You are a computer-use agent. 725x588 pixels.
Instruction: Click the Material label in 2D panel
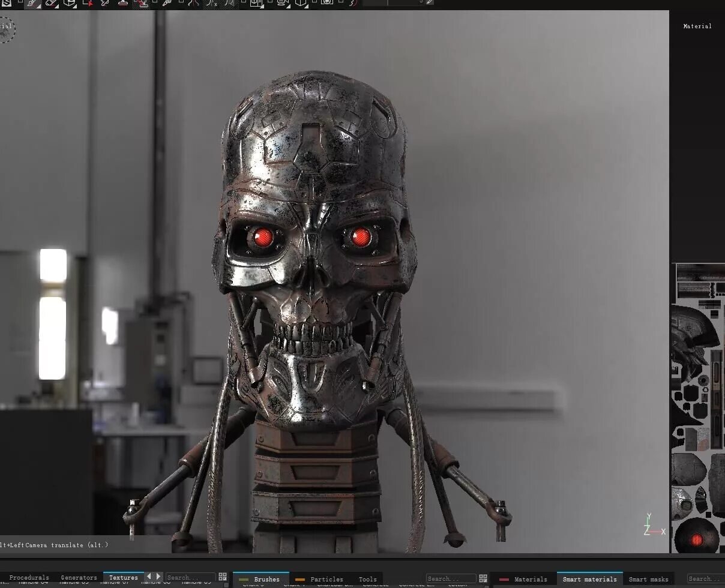pyautogui.click(x=697, y=26)
